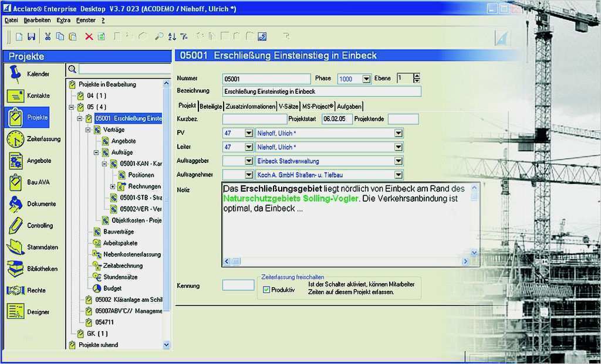Open the Designer module

28,312
